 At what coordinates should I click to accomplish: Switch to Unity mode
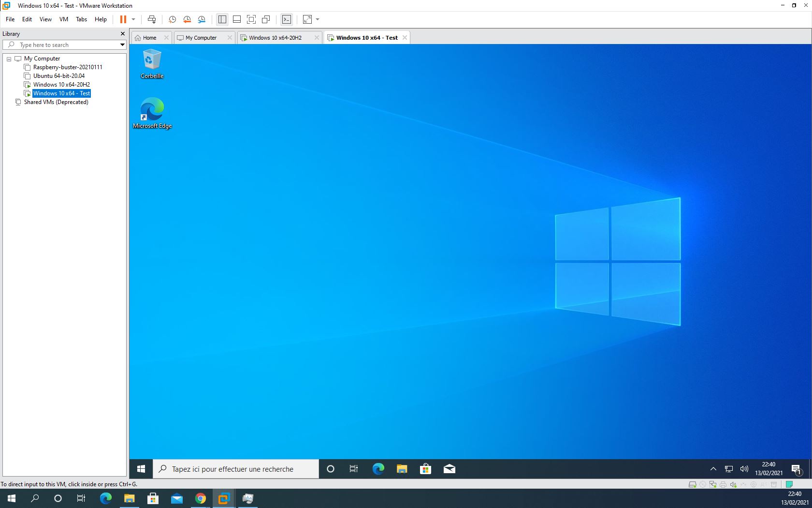tap(266, 19)
